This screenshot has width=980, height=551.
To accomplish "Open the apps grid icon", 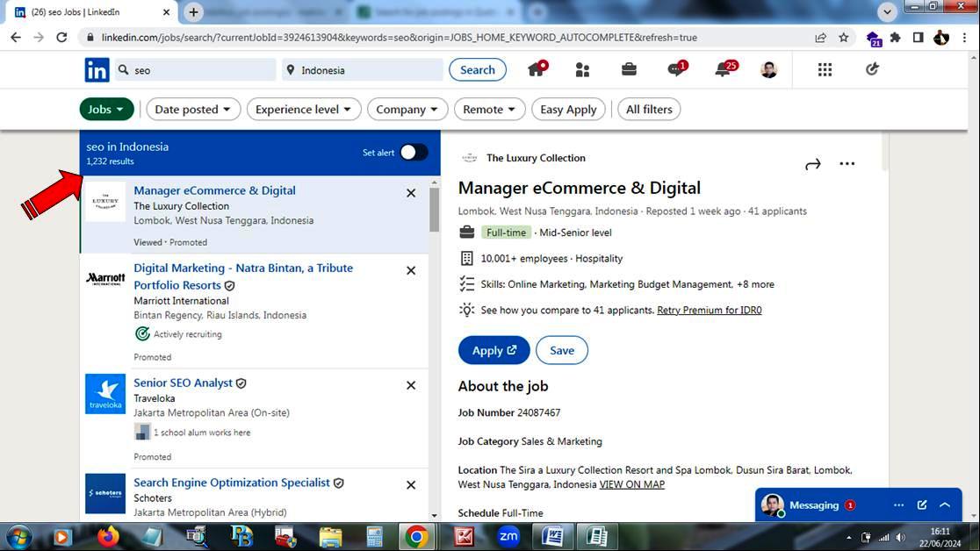I will (825, 70).
